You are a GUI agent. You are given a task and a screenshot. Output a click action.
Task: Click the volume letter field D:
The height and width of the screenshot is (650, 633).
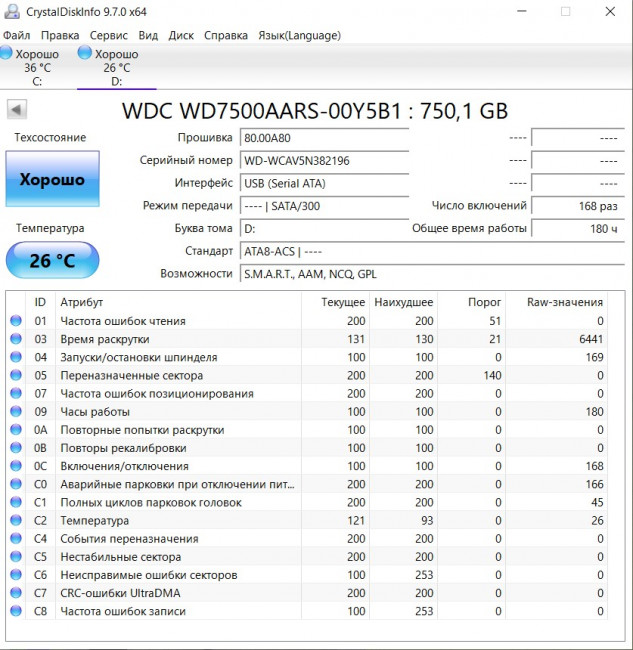click(x=324, y=228)
